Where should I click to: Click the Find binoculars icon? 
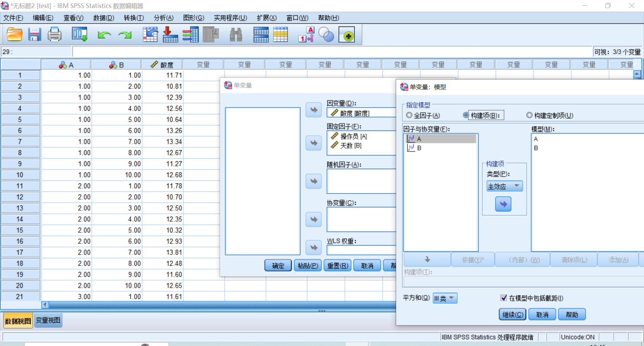tap(236, 35)
